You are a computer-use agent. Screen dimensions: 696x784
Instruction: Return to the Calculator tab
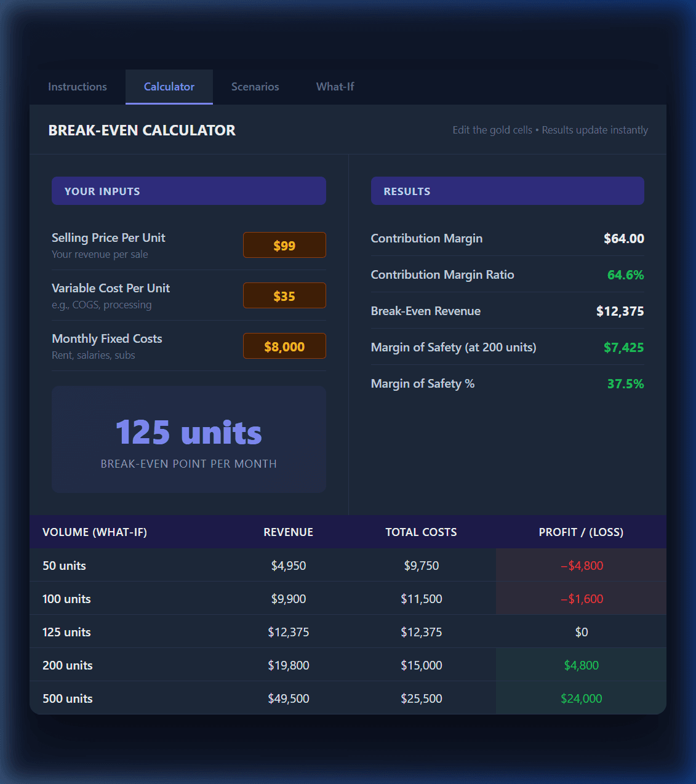(169, 87)
